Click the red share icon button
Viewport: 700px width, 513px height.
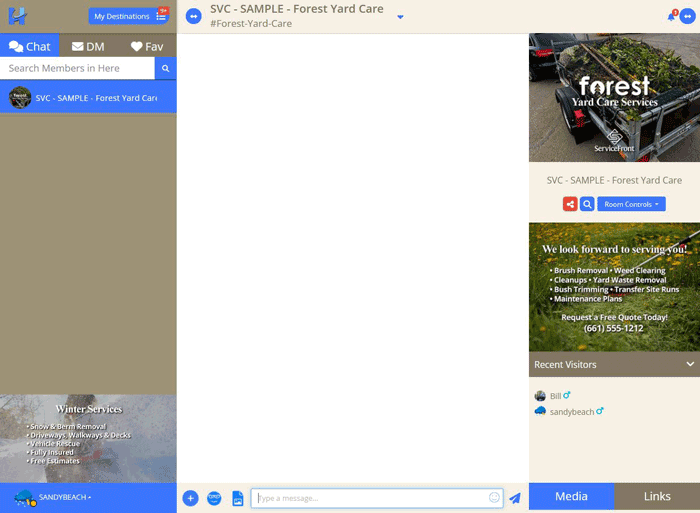click(x=570, y=204)
